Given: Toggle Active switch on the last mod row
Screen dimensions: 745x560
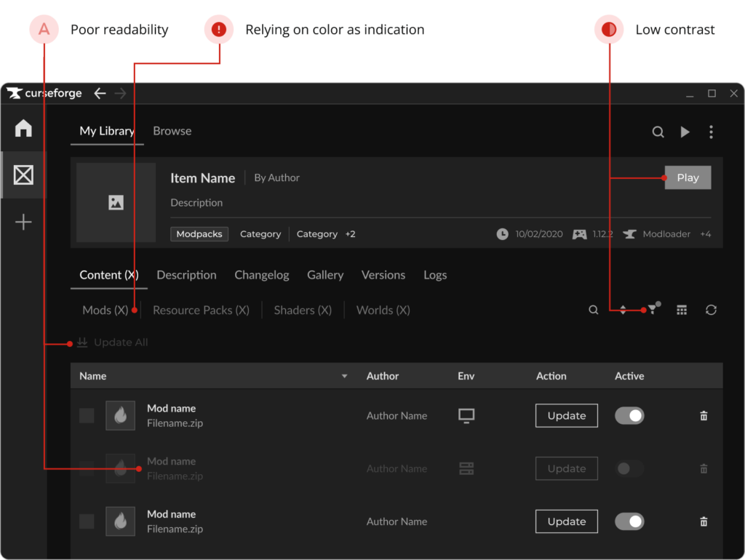Looking at the screenshot, I should tap(629, 521).
